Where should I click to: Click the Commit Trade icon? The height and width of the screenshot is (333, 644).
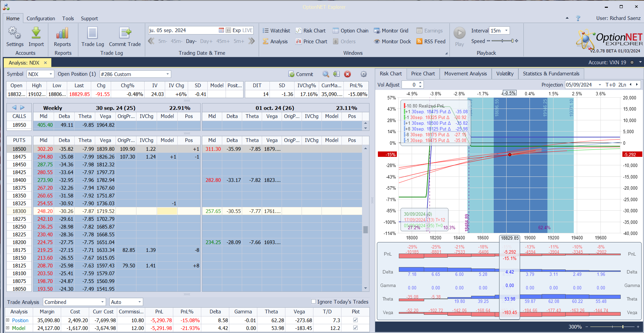(125, 33)
